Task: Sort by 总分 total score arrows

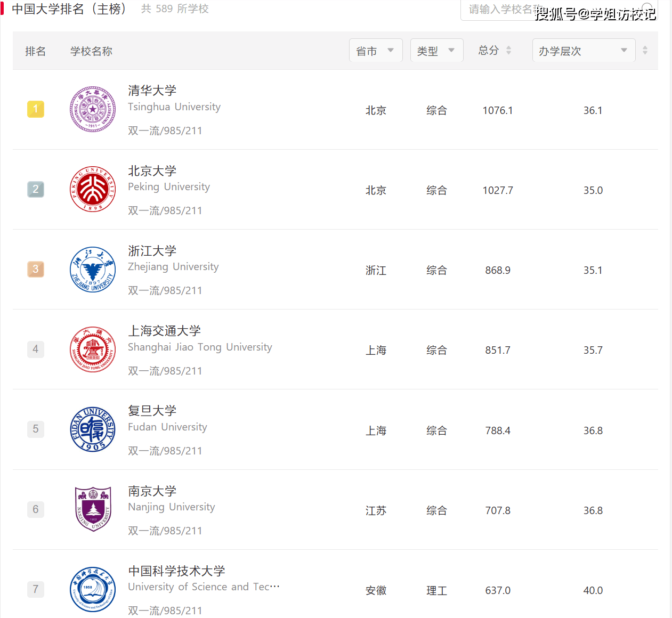Action: tap(508, 50)
